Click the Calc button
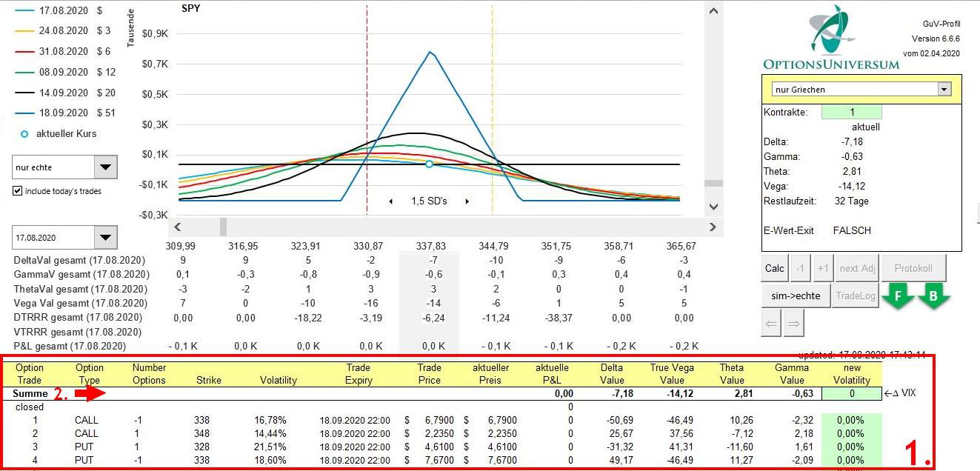Image resolution: width=980 pixels, height=471 pixels. click(x=774, y=268)
